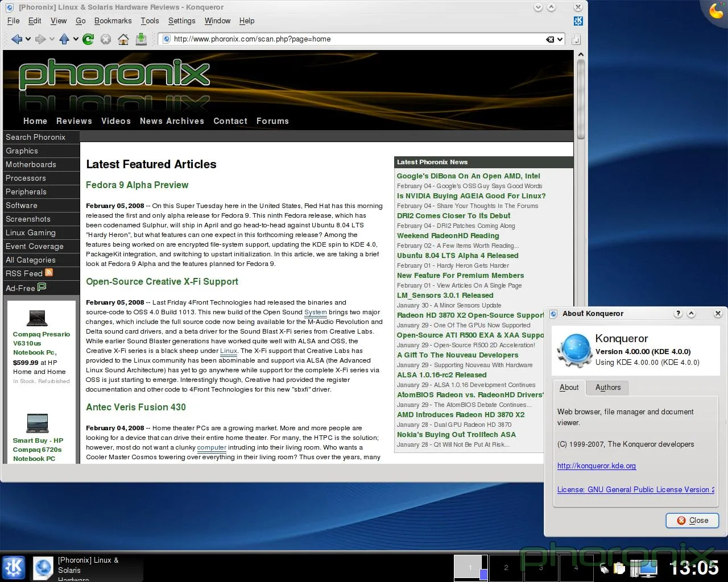Open the Window menu

217,21
